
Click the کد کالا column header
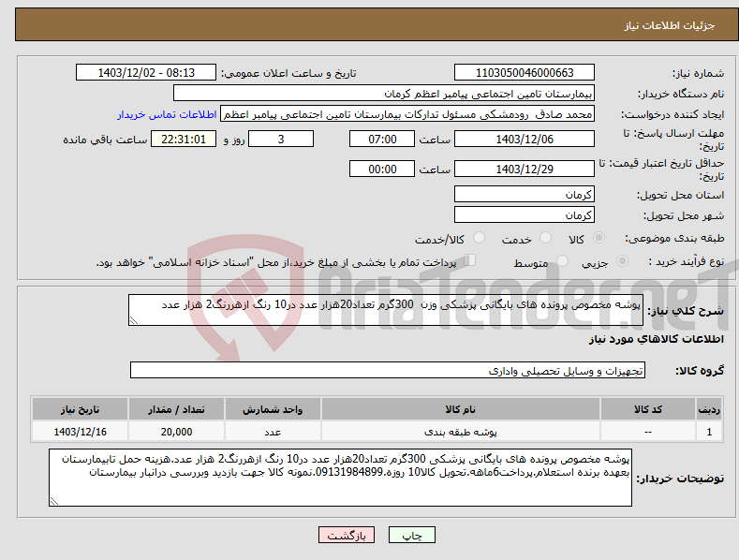(648, 409)
